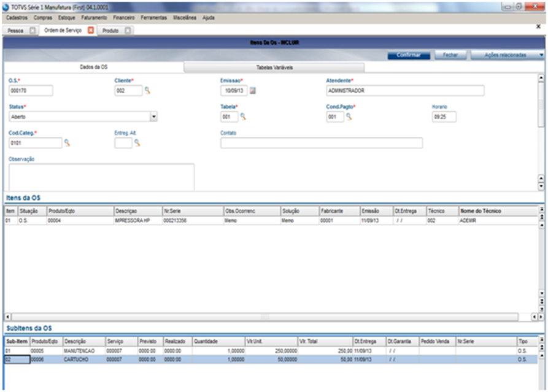This screenshot has width=548, height=392.
Task: Open the Compras menu
Action: click(x=42, y=17)
